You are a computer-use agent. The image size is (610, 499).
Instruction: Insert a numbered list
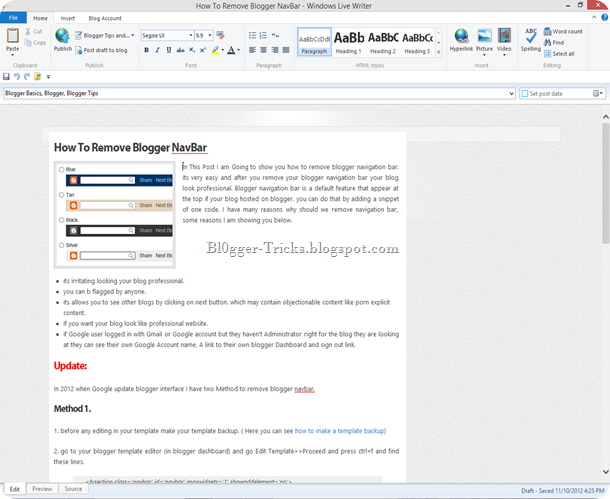263,35
